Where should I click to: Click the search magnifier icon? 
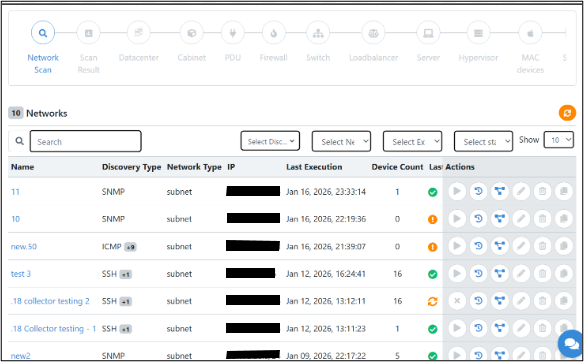(x=19, y=141)
